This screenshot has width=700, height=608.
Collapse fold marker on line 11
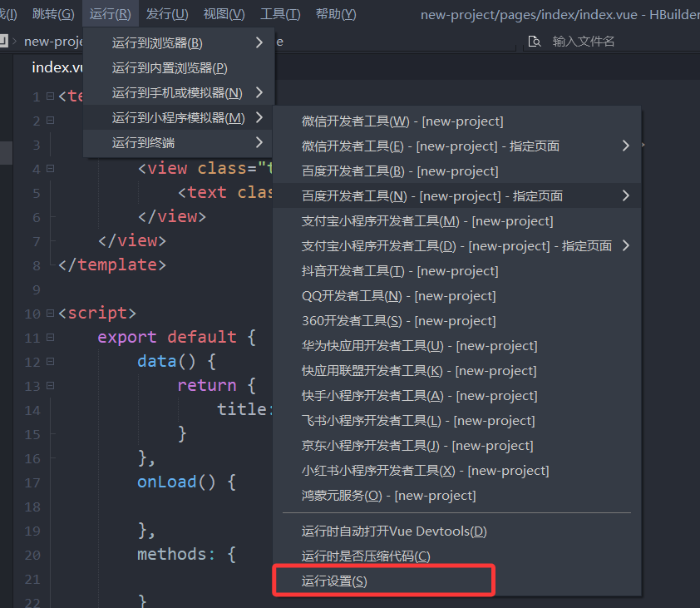pyautogui.click(x=51, y=338)
